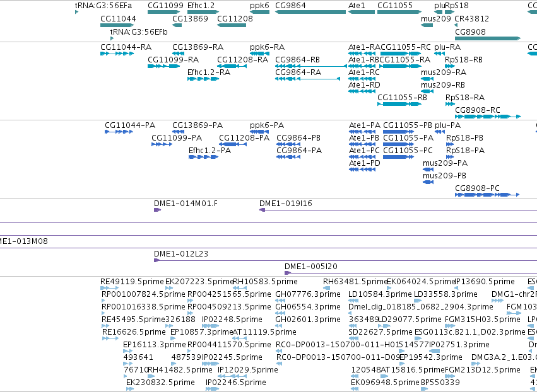Screen dimensions: 537x392
Task: Click the Ate1 gene label
Action: (357, 6)
